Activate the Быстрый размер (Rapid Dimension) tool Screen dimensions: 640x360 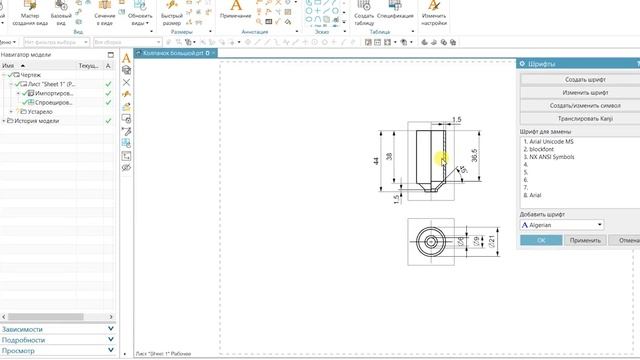click(171, 13)
